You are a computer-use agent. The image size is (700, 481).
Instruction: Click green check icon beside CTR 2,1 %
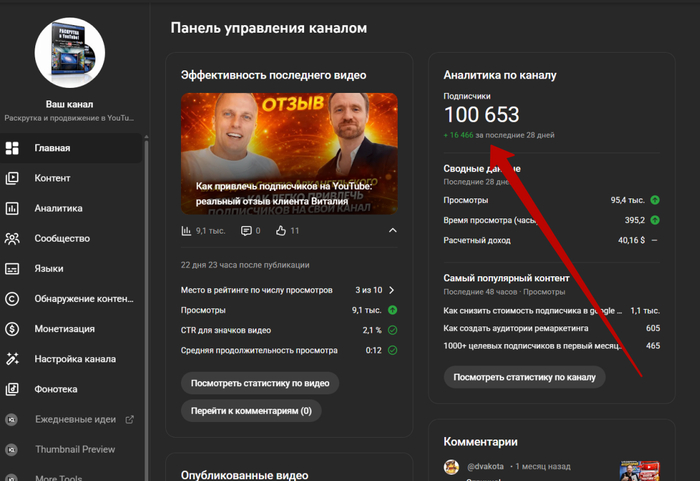coord(392,330)
